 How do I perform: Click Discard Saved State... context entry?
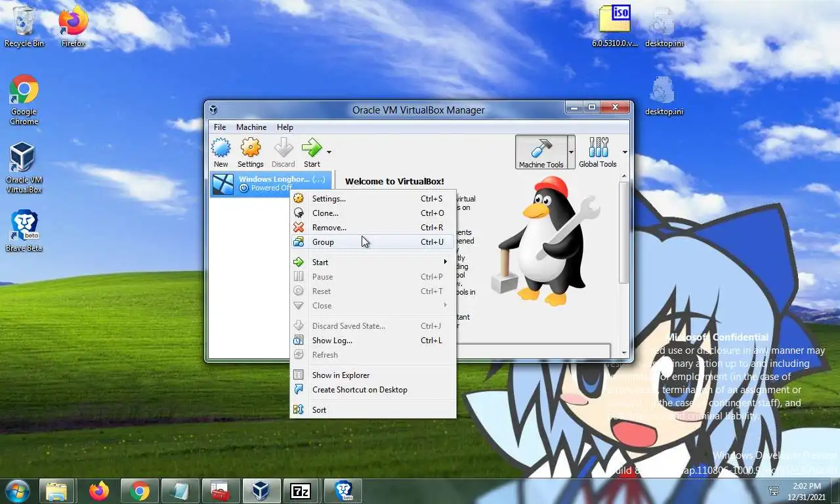click(373, 326)
